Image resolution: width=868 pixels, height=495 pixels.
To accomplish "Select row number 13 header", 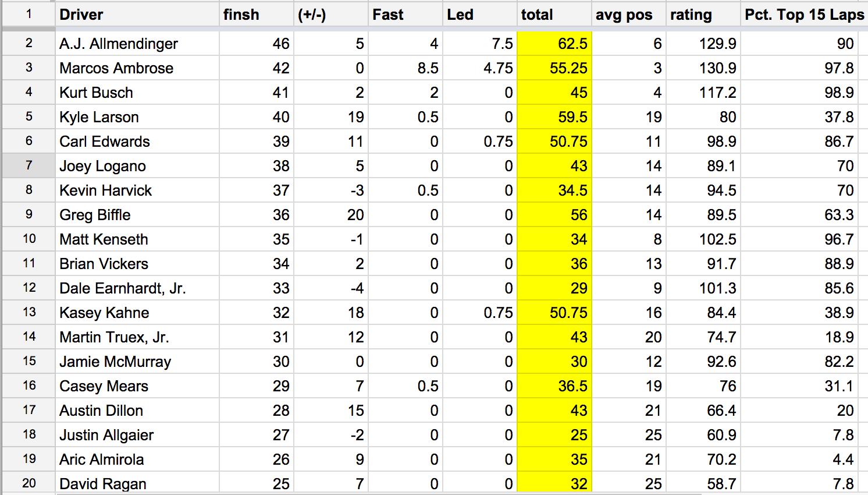I will coord(29,312).
